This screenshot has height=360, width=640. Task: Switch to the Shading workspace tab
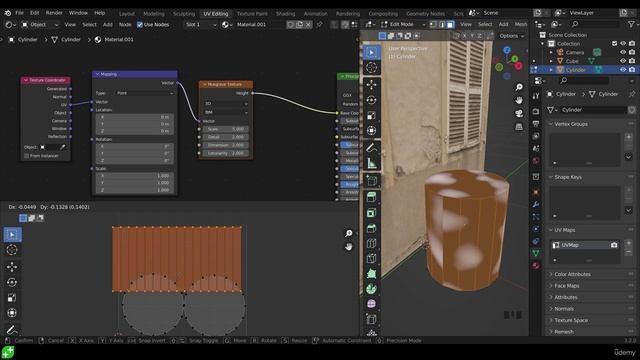pyautogui.click(x=285, y=13)
